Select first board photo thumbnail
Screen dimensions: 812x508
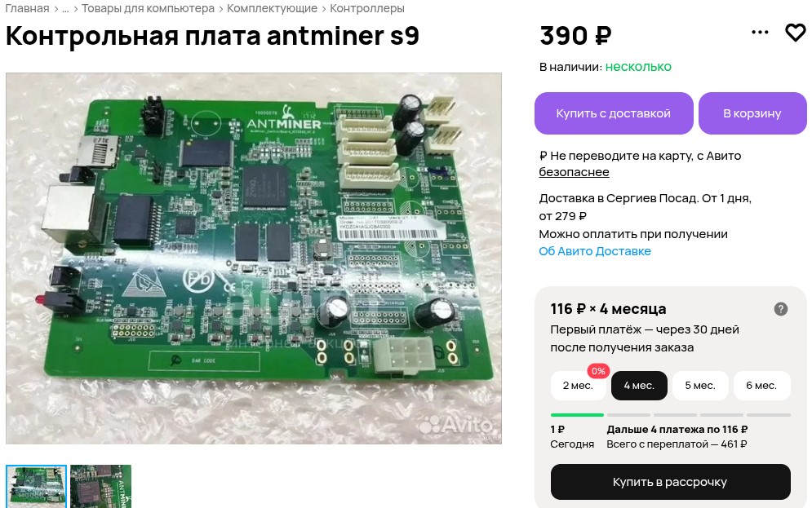tap(36, 486)
